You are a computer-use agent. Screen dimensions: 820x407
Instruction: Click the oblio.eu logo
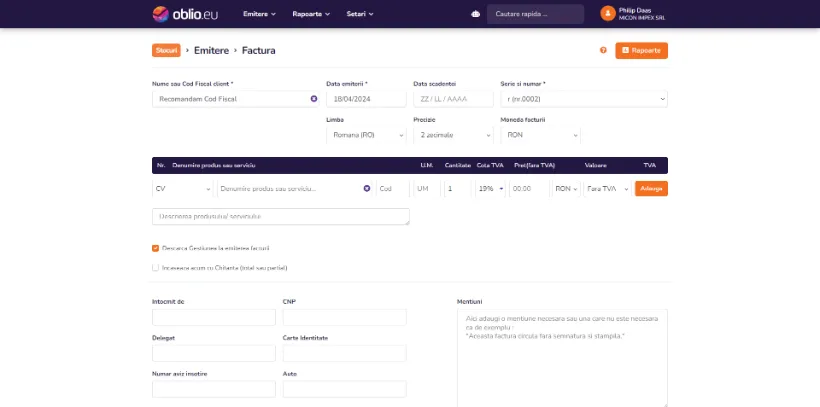click(185, 14)
